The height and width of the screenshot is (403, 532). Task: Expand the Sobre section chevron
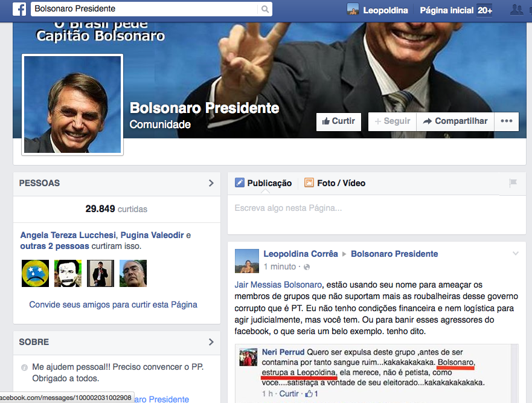(x=211, y=342)
